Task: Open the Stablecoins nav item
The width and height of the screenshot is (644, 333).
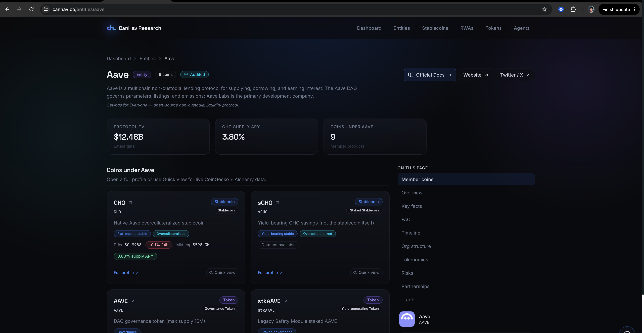Action: (x=435, y=28)
